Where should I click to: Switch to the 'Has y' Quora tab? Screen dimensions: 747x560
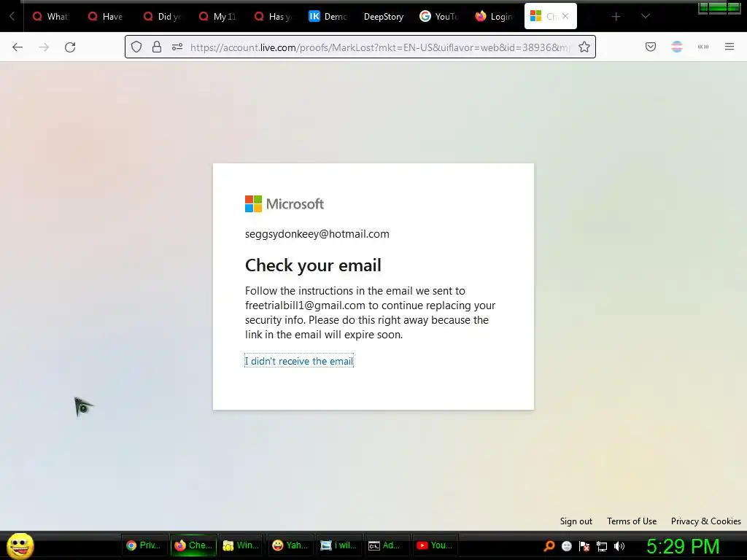[273, 17]
